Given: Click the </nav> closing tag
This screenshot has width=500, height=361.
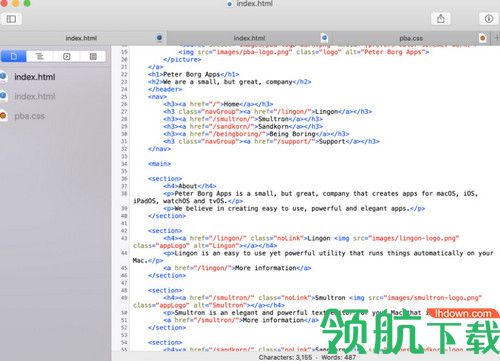Looking at the screenshot, I should [x=159, y=149].
